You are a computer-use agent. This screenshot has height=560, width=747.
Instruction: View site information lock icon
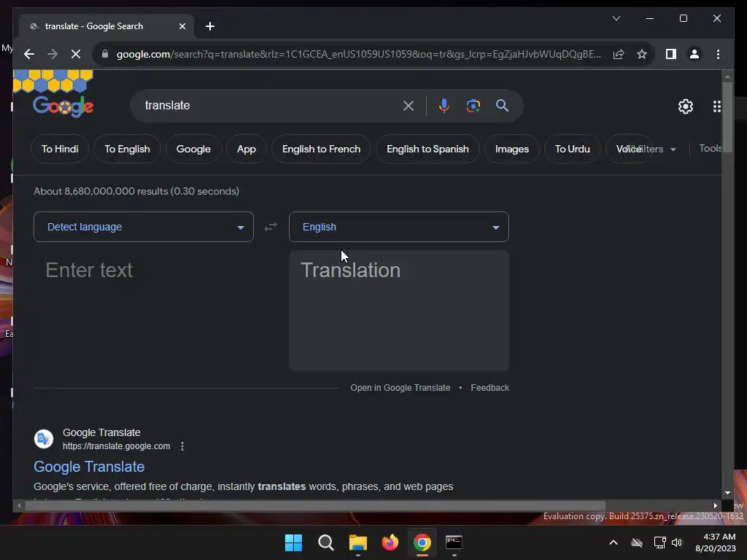coord(105,54)
